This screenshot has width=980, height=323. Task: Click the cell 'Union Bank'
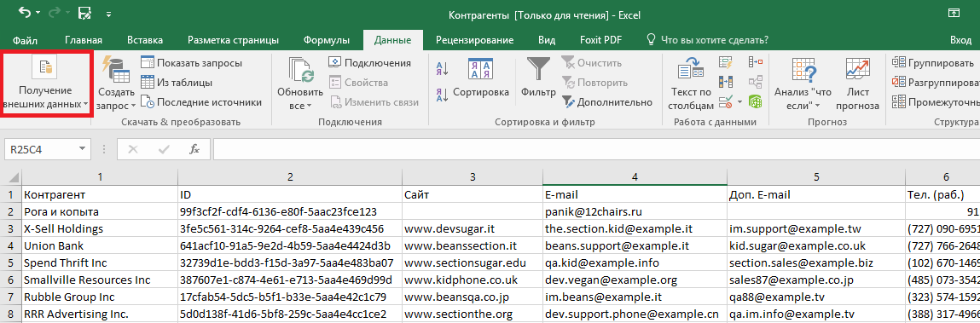99,245
